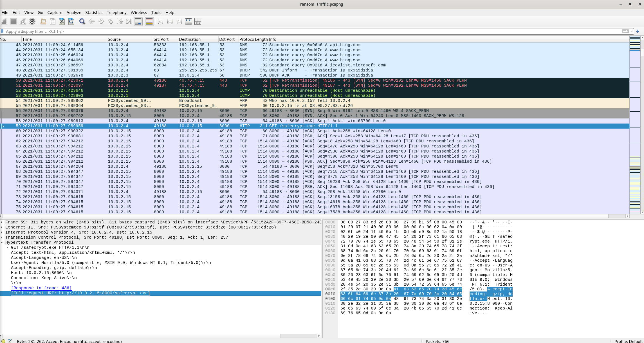Go to a specific packet
The height and width of the screenshot is (343, 644).
110,21
